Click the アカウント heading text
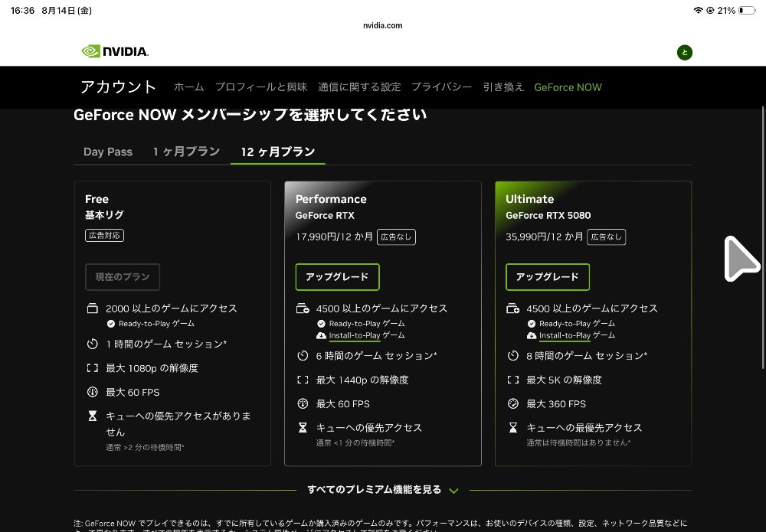 point(118,86)
